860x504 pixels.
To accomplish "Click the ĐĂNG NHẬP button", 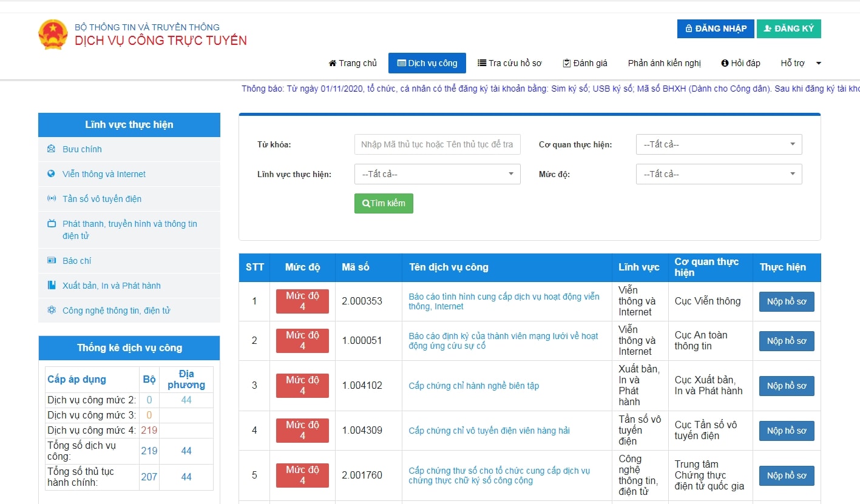I will pos(716,29).
